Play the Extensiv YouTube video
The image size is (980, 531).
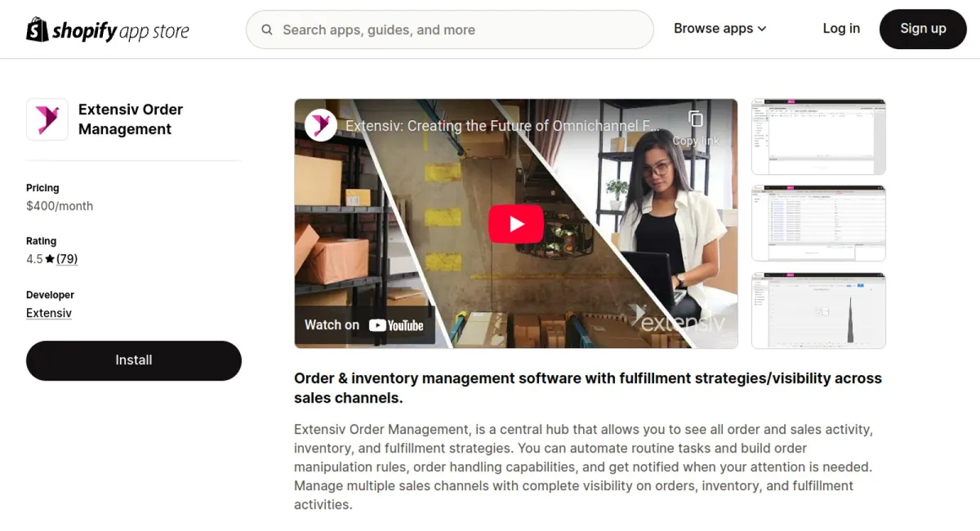[516, 224]
